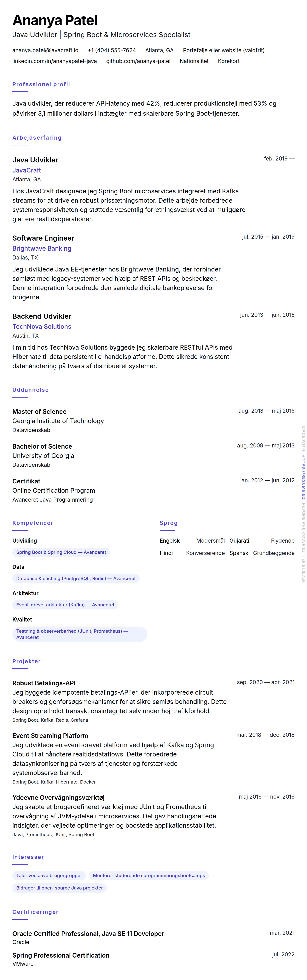Open the github.com/ananya-patel link
The height and width of the screenshot is (980, 307).
138,61
